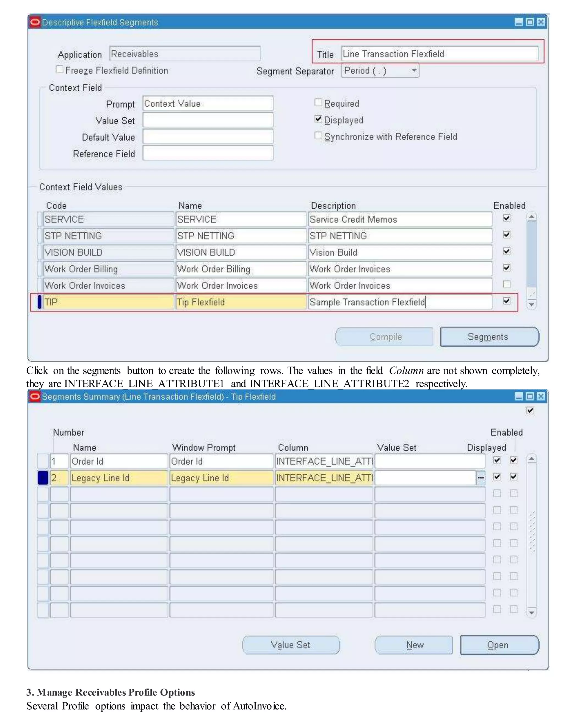The width and height of the screenshot is (563, 728).
Task: Toggle checkbox at top right of Segments Summary
Action: pyautogui.click(x=530, y=411)
